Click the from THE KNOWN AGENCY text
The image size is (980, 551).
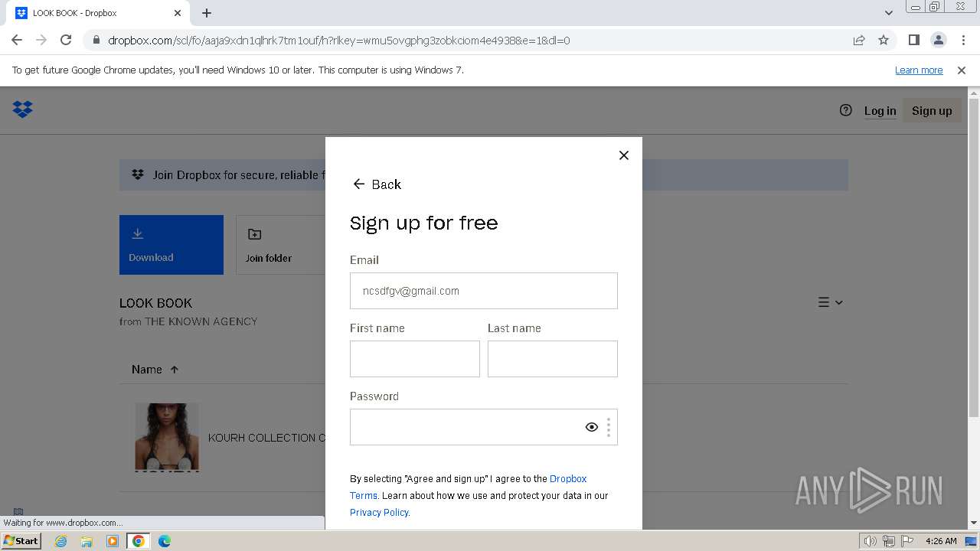pyautogui.click(x=188, y=321)
